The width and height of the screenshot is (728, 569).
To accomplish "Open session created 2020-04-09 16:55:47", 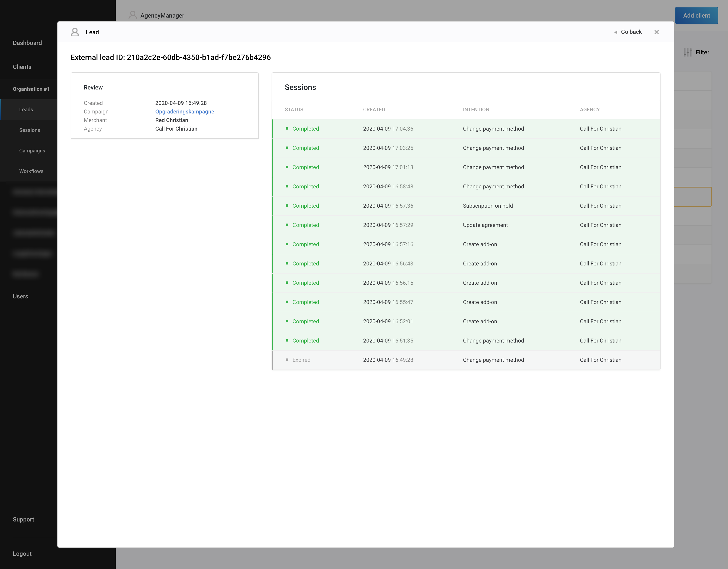I will (466, 302).
